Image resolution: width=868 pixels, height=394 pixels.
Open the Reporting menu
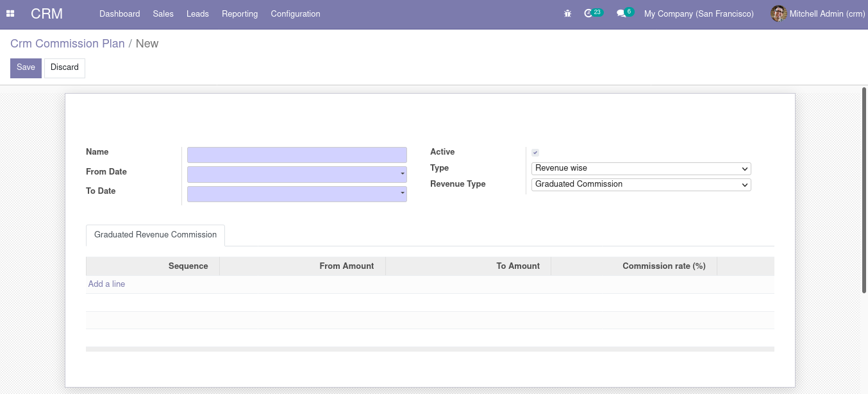click(x=240, y=13)
